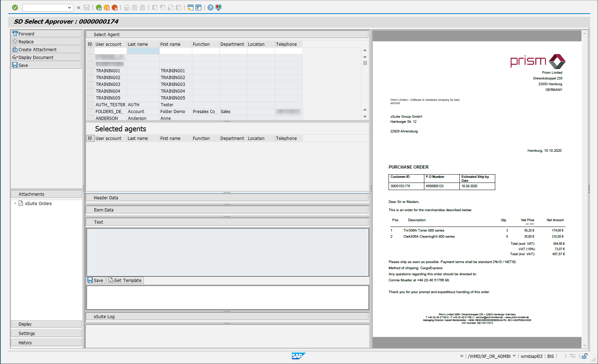Click the red Cancel transaction icon
The image size is (598, 364).
tap(116, 8)
